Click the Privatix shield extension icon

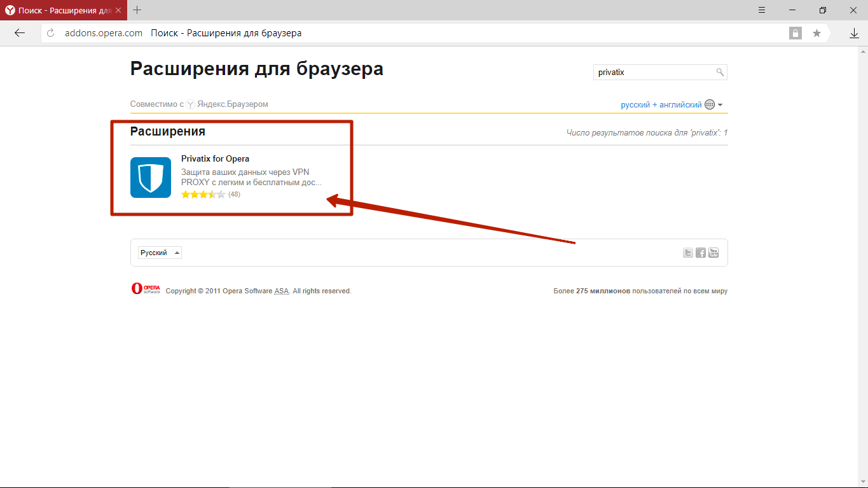click(x=151, y=178)
